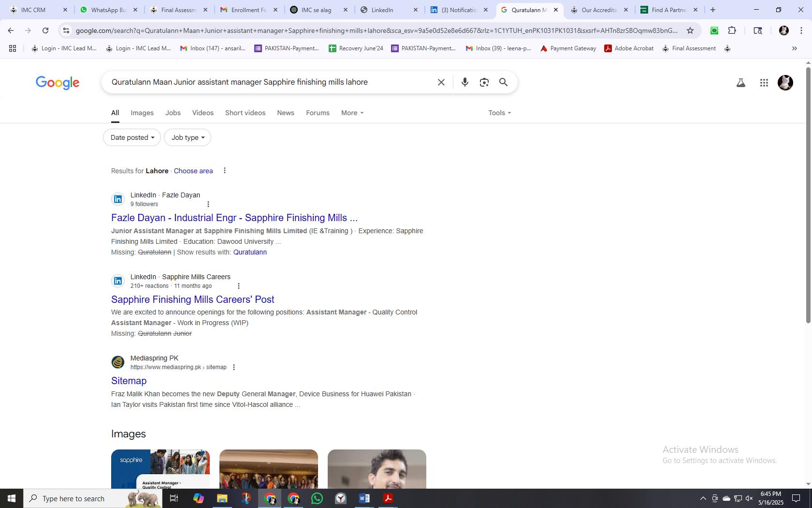
Task: Clear the search query with the X icon
Action: click(441, 82)
